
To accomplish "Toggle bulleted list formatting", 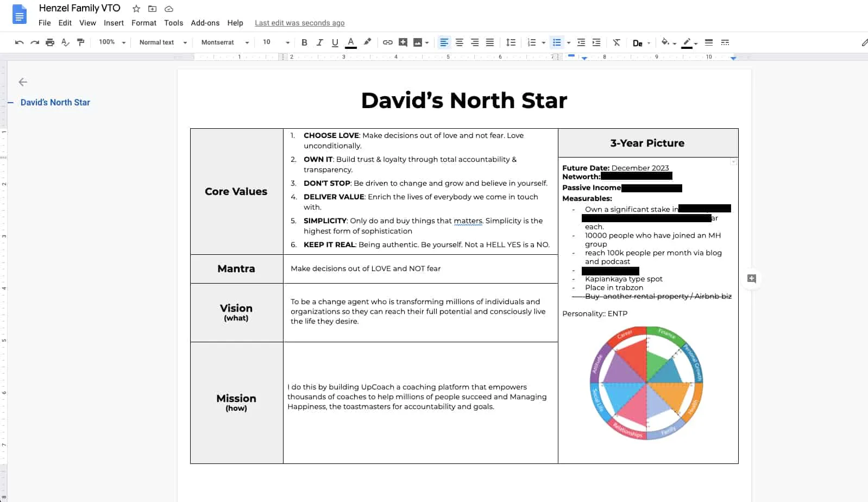I will (557, 42).
